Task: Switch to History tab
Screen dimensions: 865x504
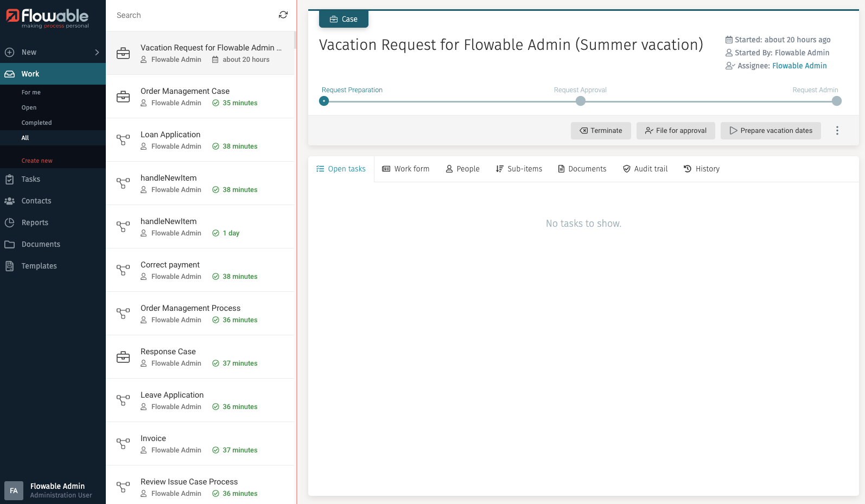Action: pos(702,169)
